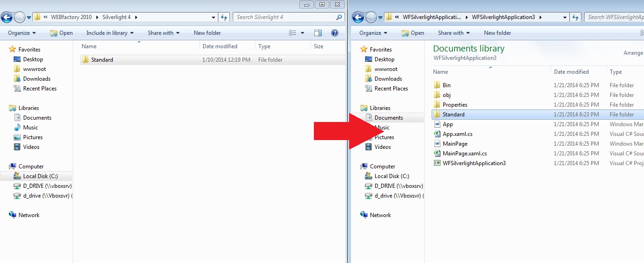The image size is (644, 263).
Task: Sort by Date modified column in left window
Action: [x=220, y=46]
